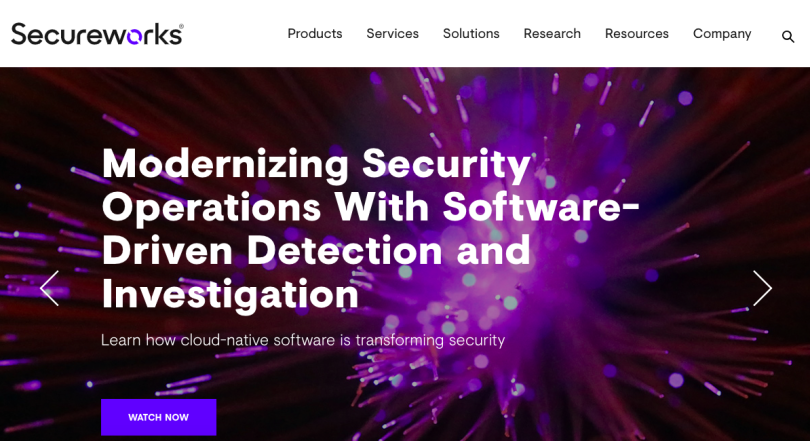Go to previous slide with left arrow
Image resolution: width=810 pixels, height=441 pixels.
pos(50,288)
